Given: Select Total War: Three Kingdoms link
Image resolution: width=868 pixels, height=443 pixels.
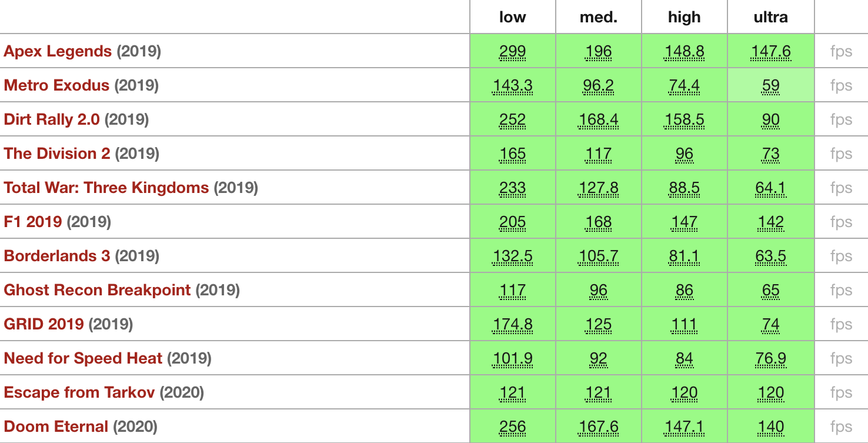Looking at the screenshot, I should tap(106, 188).
